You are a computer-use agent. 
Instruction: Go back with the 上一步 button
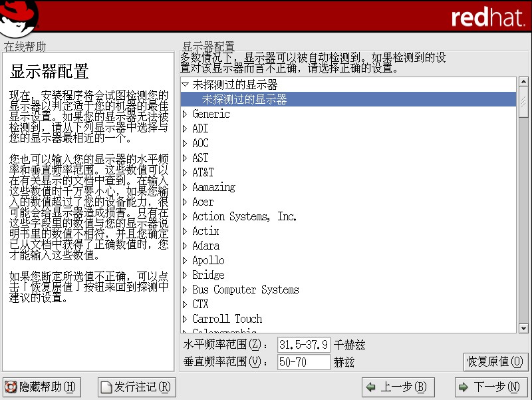[x=398, y=387]
